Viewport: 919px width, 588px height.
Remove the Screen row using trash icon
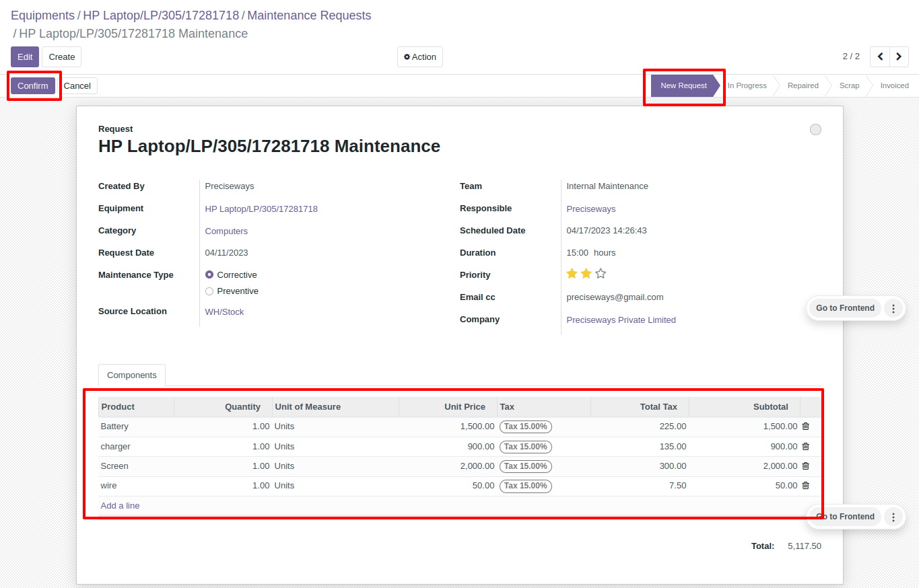(x=805, y=466)
